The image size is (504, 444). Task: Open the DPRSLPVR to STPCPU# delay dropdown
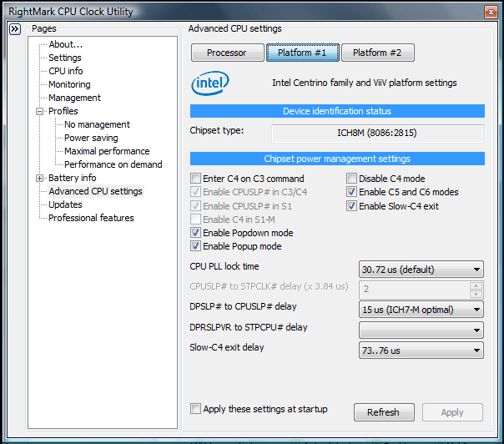click(421, 330)
